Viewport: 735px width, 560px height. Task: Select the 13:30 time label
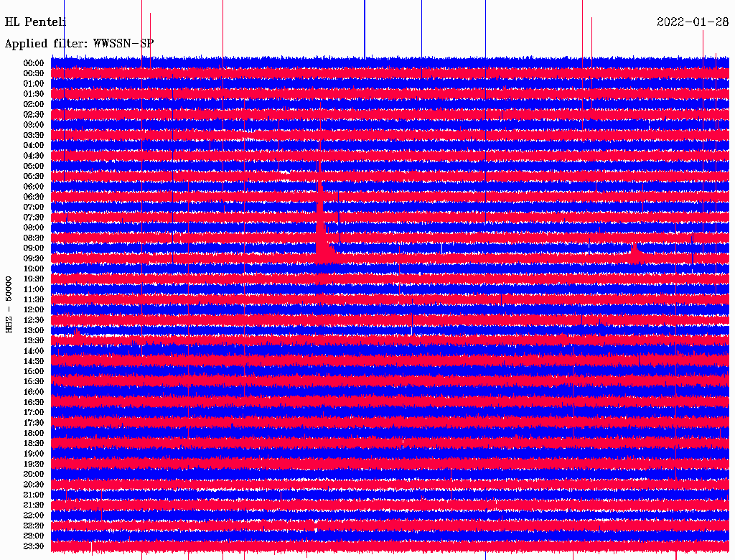34,340
